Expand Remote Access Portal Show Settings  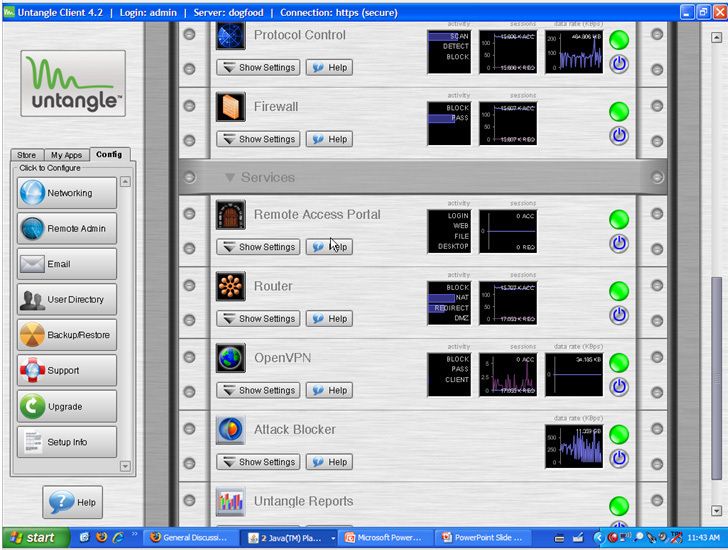click(258, 247)
